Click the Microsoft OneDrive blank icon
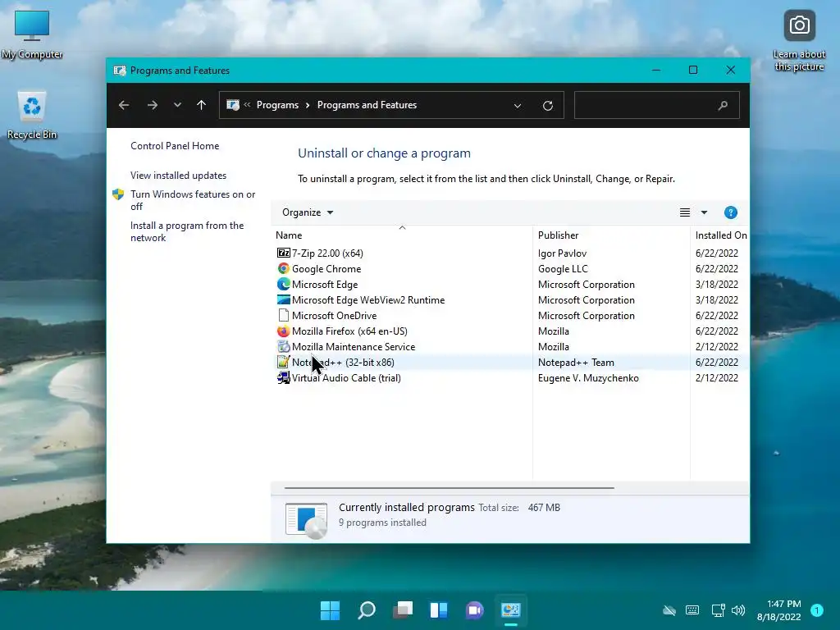The width and height of the screenshot is (840, 630). [283, 316]
